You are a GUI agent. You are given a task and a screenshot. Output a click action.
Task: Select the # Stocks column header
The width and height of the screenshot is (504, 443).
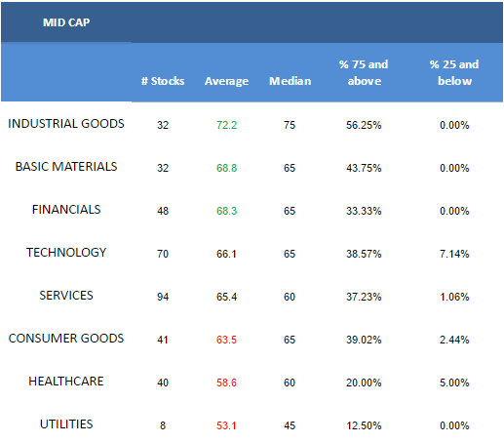[x=163, y=81]
